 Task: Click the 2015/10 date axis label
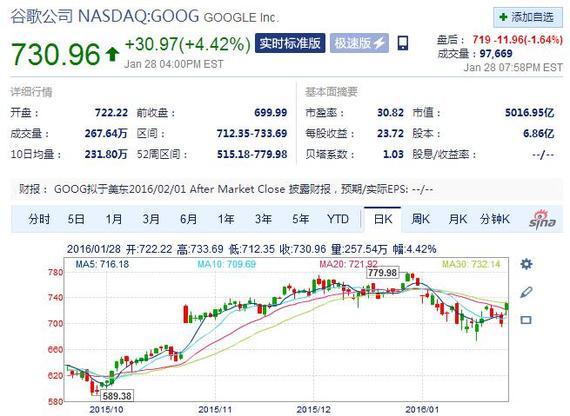tap(106, 409)
